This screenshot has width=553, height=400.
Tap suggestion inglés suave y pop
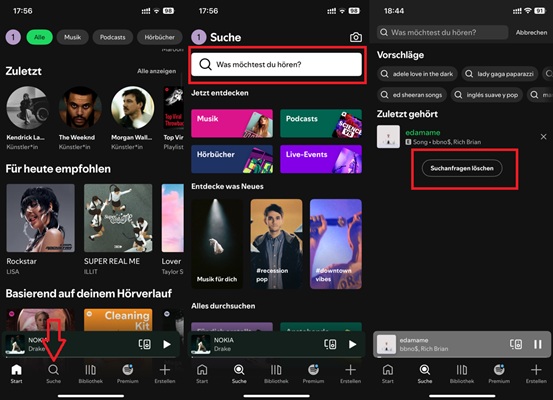click(x=487, y=95)
